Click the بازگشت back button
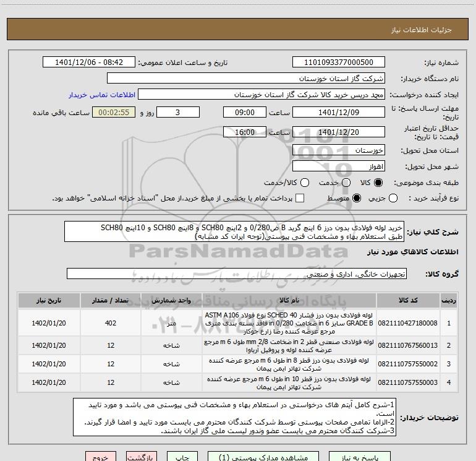The image size is (476, 461). coord(142,457)
